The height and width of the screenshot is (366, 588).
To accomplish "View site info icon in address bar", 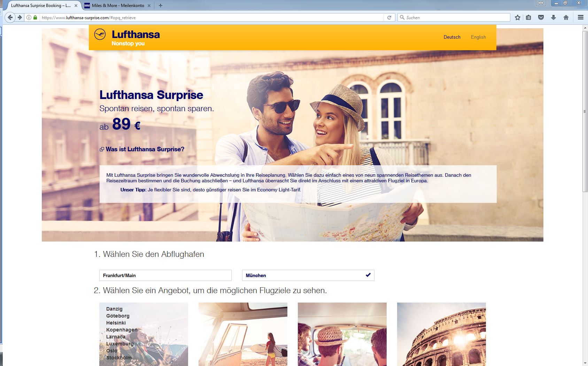I will tap(29, 17).
